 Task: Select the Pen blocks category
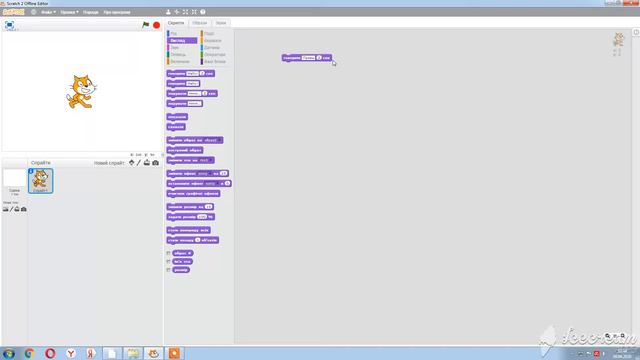[182, 54]
